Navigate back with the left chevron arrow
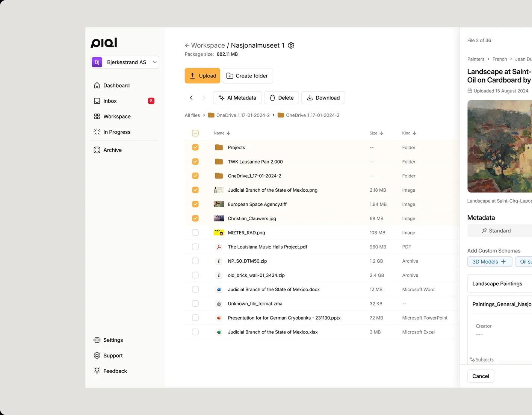Image resolution: width=532 pixels, height=415 pixels. [x=191, y=98]
